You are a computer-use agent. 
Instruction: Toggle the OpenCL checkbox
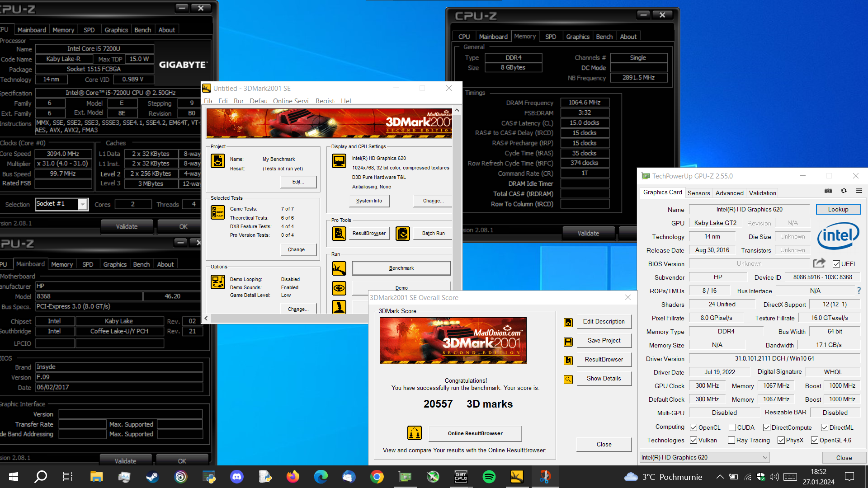point(693,427)
